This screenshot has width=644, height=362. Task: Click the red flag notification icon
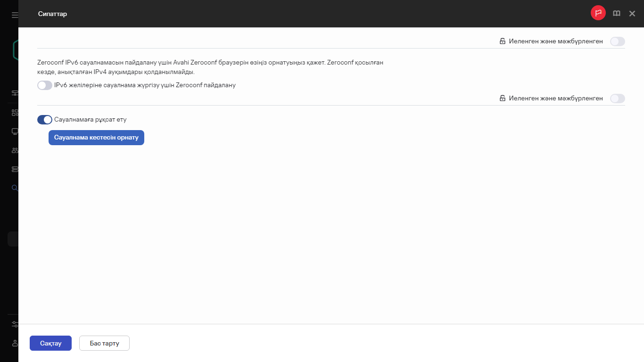point(598,14)
